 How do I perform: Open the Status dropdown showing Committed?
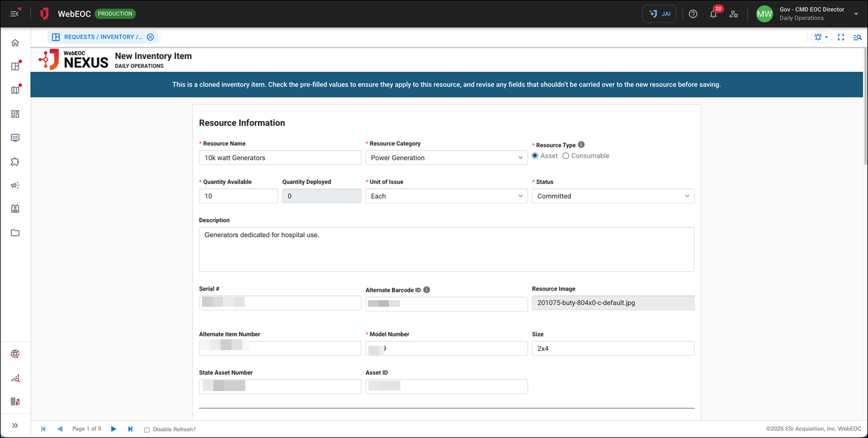613,196
